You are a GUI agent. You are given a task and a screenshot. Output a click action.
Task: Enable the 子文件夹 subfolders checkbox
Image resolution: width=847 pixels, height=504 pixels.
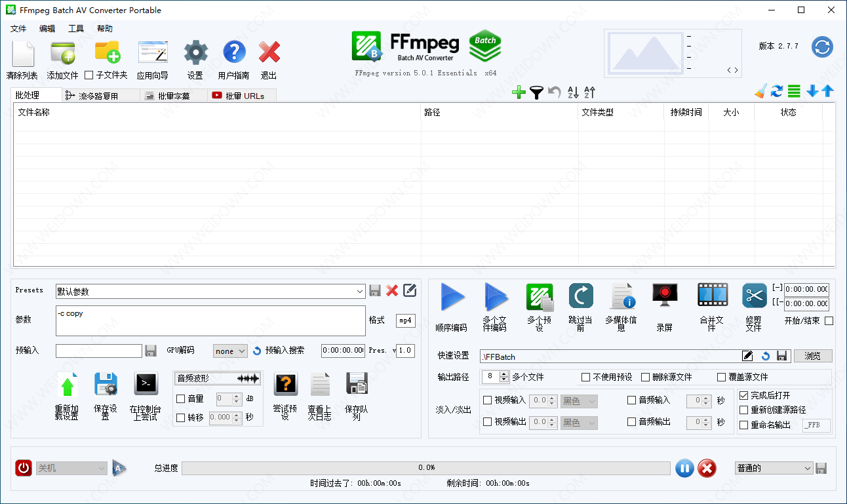coord(89,75)
